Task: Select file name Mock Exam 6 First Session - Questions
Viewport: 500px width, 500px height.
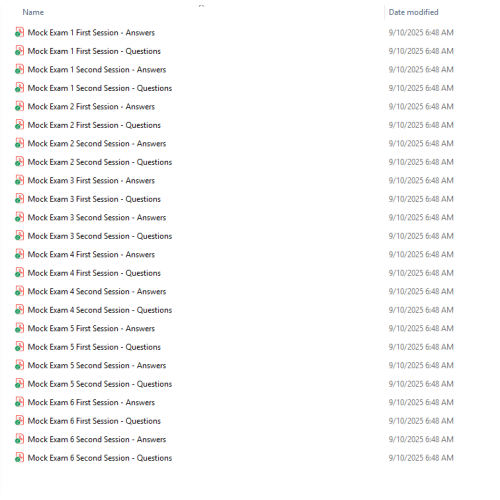Action: pos(94,421)
